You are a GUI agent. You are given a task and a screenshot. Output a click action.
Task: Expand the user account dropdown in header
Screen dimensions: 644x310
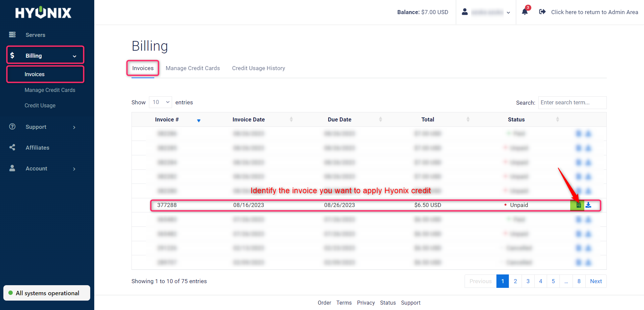(508, 12)
